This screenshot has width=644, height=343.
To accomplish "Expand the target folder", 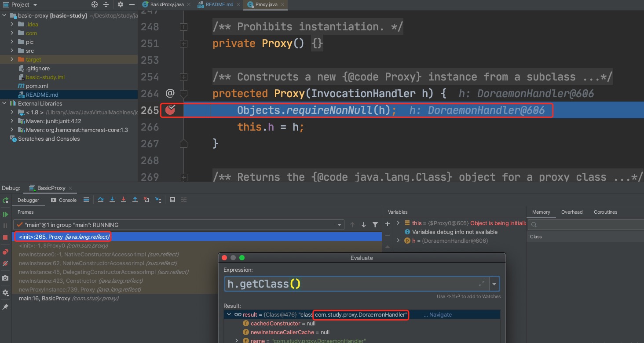I will (x=12, y=59).
